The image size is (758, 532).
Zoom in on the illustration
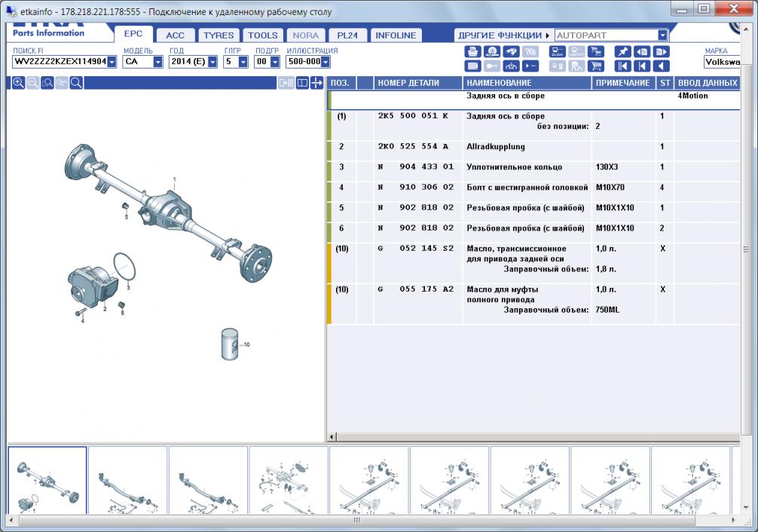point(18,83)
